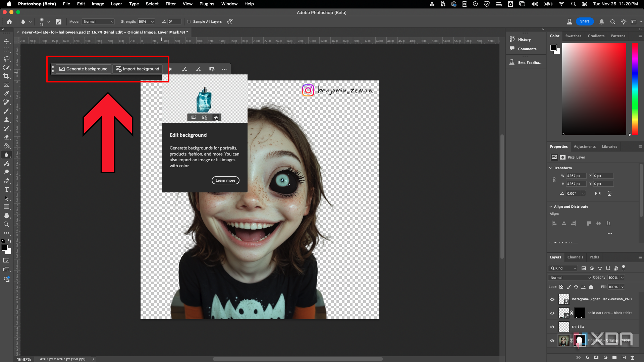The height and width of the screenshot is (362, 644).
Task: Open the History panel
Action: [x=525, y=39]
